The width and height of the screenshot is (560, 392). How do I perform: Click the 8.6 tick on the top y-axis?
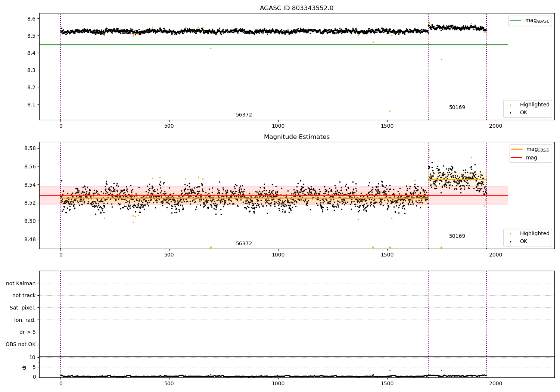tap(32, 19)
